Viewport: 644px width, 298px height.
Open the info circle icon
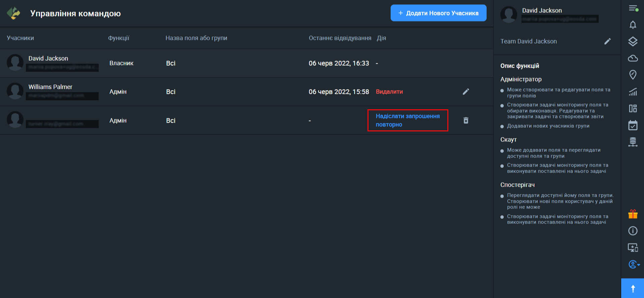point(633,231)
